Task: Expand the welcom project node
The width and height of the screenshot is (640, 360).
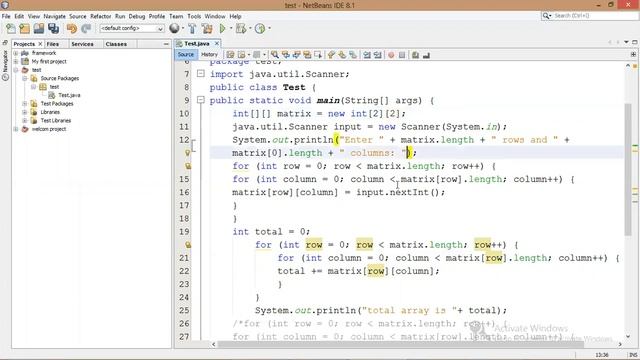Action: (x=16, y=129)
